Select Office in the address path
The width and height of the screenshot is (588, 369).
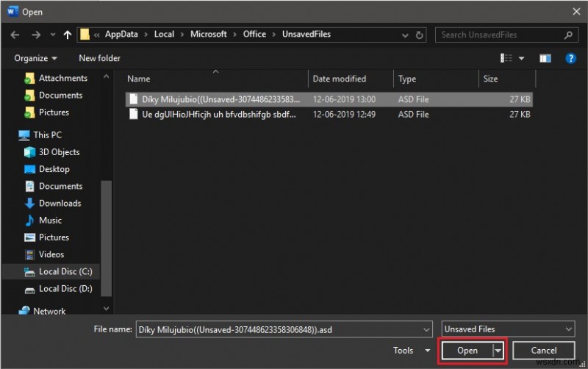tap(254, 34)
